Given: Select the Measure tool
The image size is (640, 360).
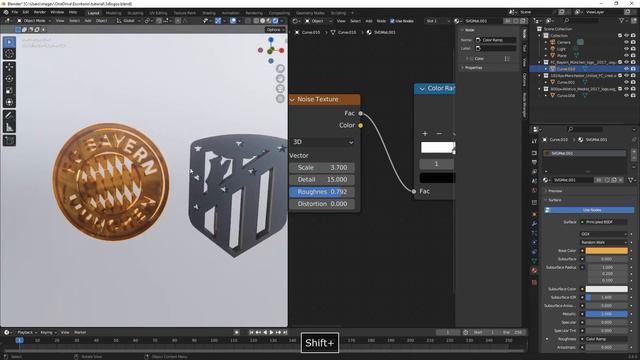Looking at the screenshot, I should click(x=9, y=127).
